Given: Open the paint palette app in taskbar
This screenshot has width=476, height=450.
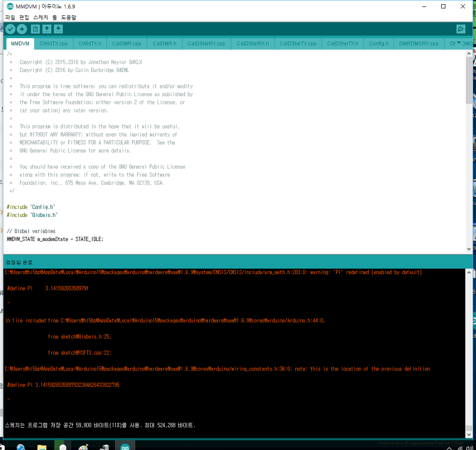Looking at the screenshot, I should click(x=83, y=445).
